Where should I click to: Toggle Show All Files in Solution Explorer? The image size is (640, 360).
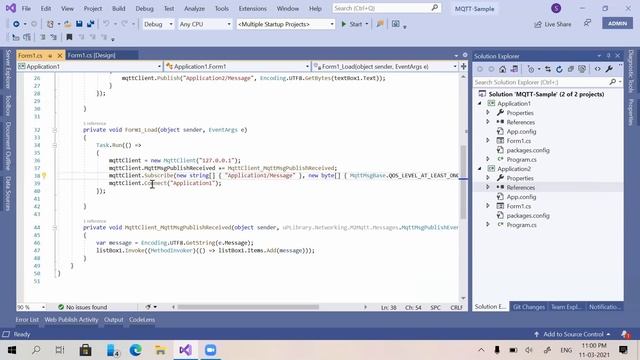coord(582,69)
